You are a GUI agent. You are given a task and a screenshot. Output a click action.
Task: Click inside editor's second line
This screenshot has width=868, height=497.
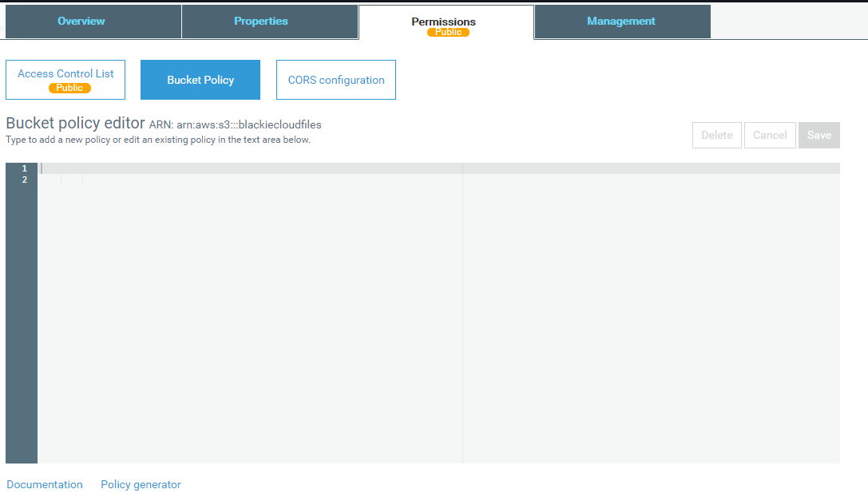240,180
